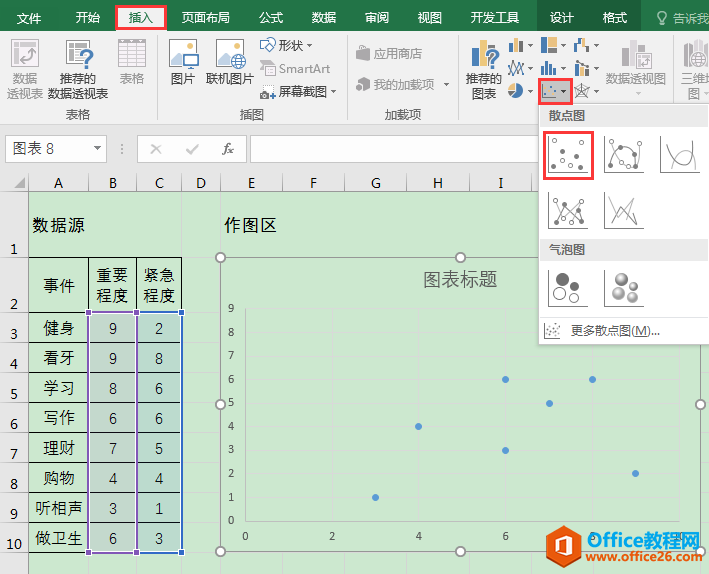709x574 pixels.
Task: Pick the 3-D bubble chart type
Action: coord(624,287)
